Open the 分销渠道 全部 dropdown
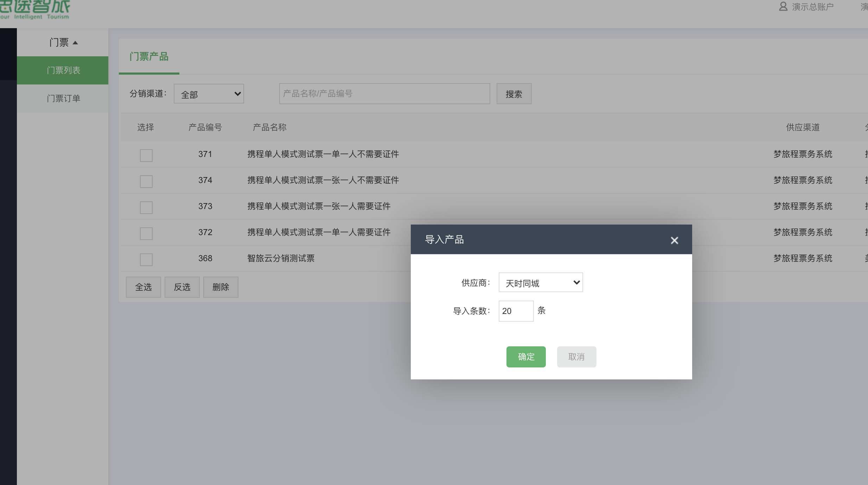Image resolution: width=868 pixels, height=485 pixels. click(209, 94)
